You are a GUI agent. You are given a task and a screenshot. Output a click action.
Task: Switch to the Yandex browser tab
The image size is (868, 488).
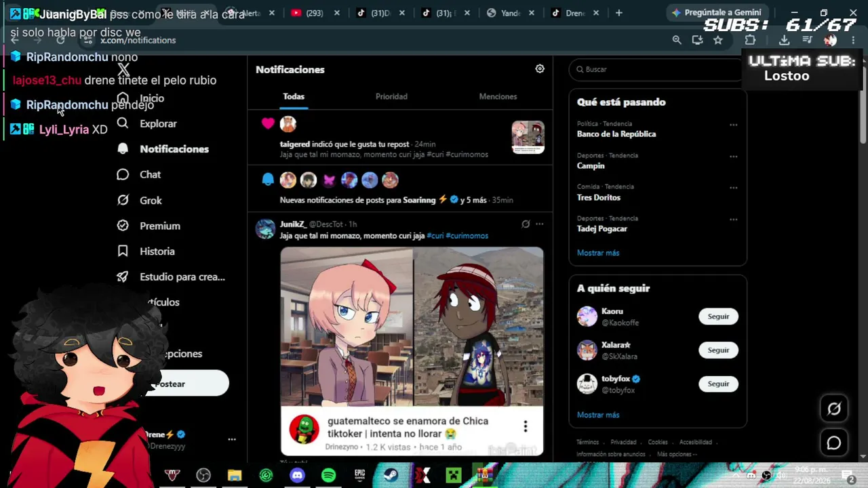tap(510, 13)
